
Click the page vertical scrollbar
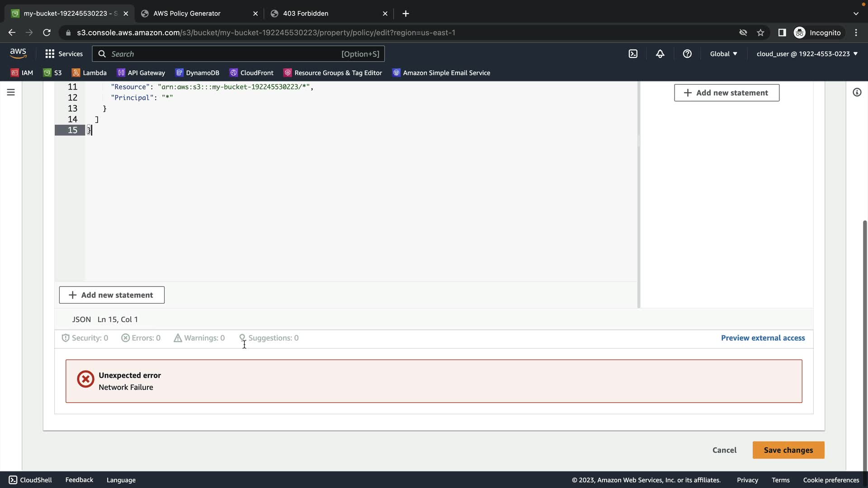[x=864, y=343]
